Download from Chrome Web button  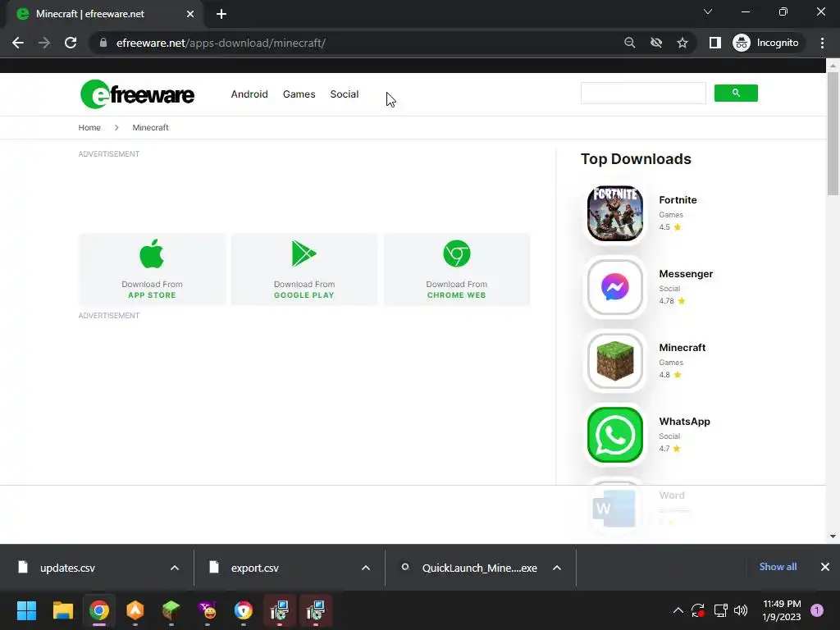pyautogui.click(x=456, y=269)
